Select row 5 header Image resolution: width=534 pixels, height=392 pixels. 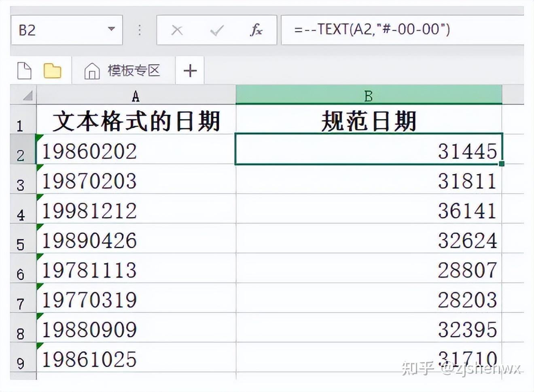point(23,238)
